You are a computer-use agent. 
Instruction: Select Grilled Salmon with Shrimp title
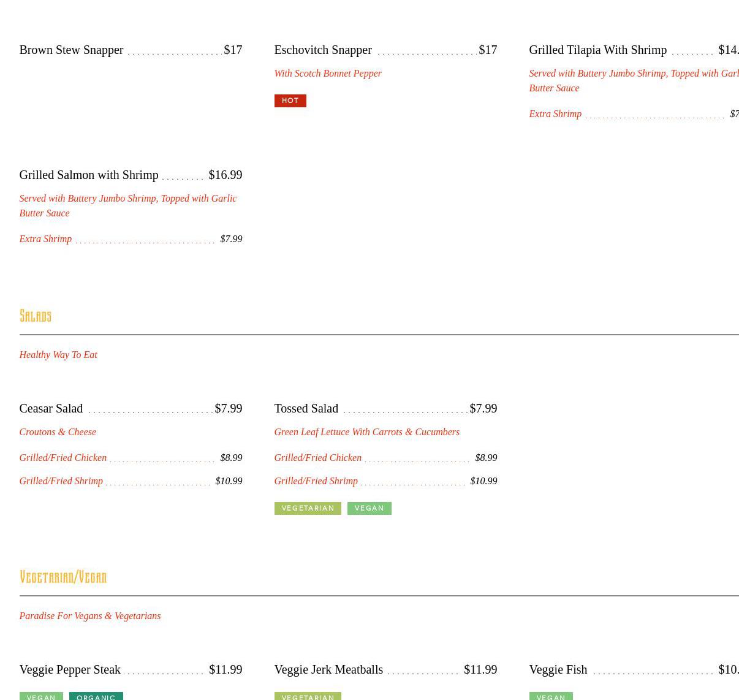click(89, 175)
